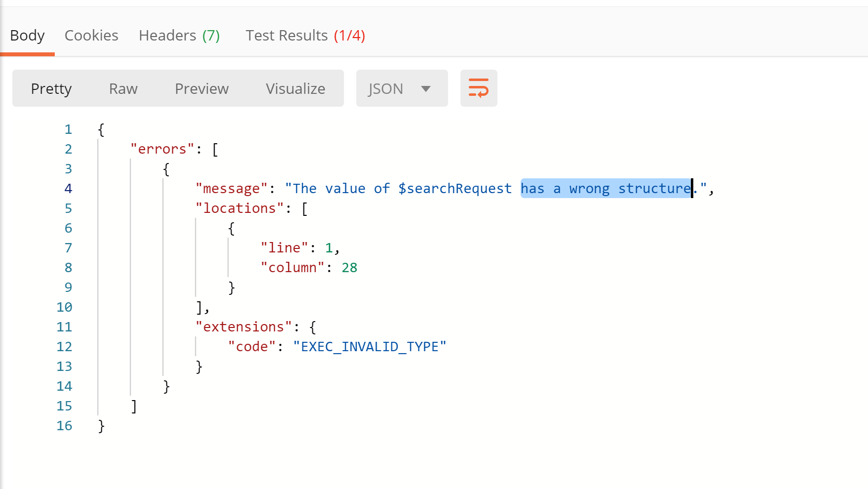Switch to the Raw response view
The image size is (868, 489).
(x=122, y=88)
